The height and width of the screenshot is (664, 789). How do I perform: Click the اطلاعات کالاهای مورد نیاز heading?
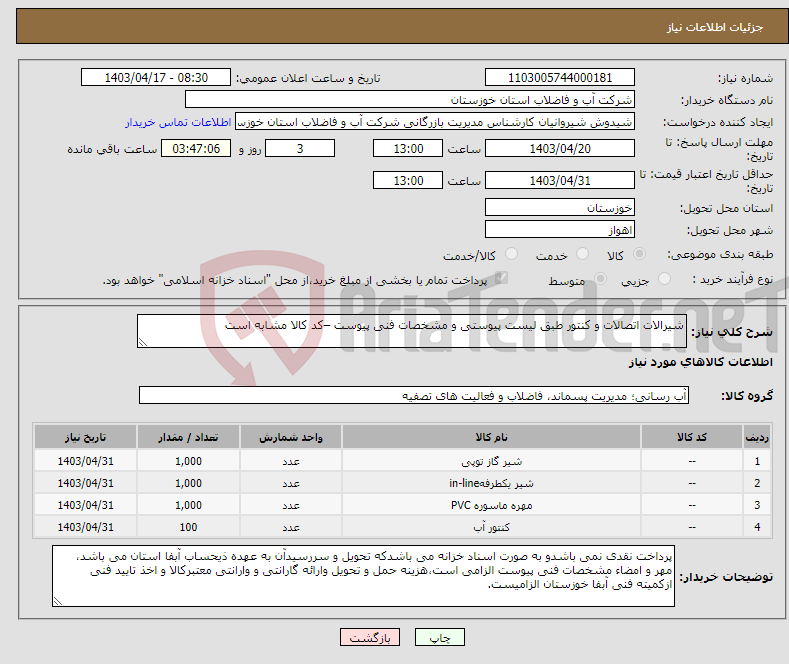click(x=700, y=362)
